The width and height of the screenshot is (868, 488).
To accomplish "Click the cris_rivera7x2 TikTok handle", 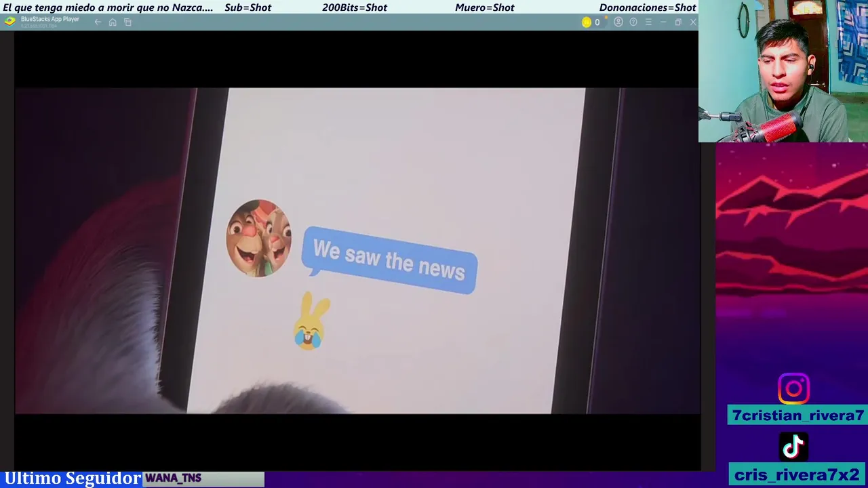I will pos(797,474).
